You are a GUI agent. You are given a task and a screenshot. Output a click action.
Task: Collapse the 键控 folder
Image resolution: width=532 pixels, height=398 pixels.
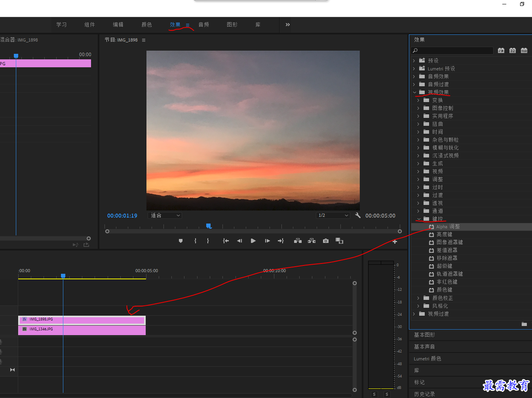click(x=419, y=219)
